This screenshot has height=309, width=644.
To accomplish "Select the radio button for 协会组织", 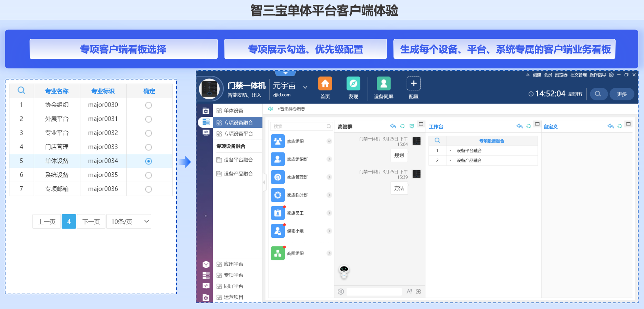I will [149, 105].
